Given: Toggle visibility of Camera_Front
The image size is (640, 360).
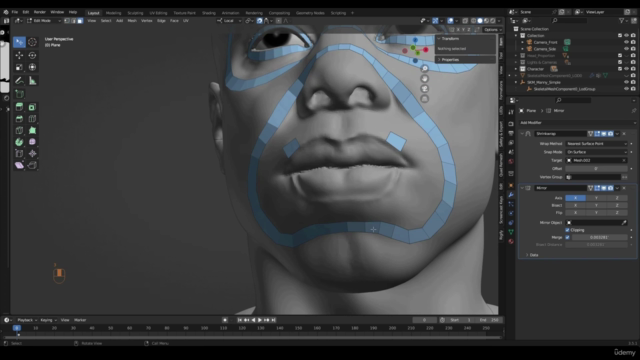Looking at the screenshot, I should pos(626,42).
